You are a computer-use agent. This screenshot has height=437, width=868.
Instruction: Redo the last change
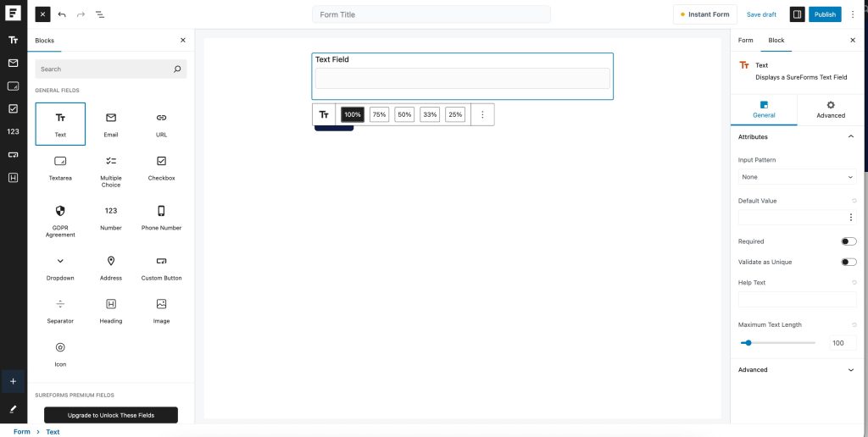(81, 14)
